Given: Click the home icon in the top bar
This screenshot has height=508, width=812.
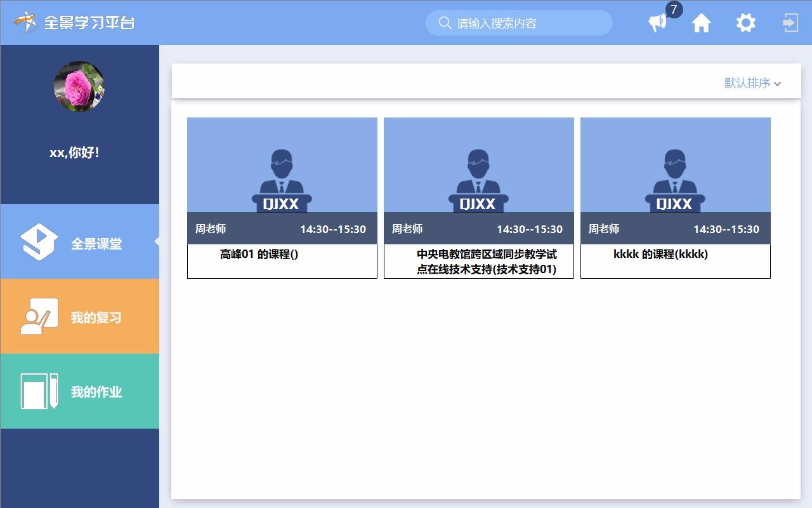Looking at the screenshot, I should point(701,22).
